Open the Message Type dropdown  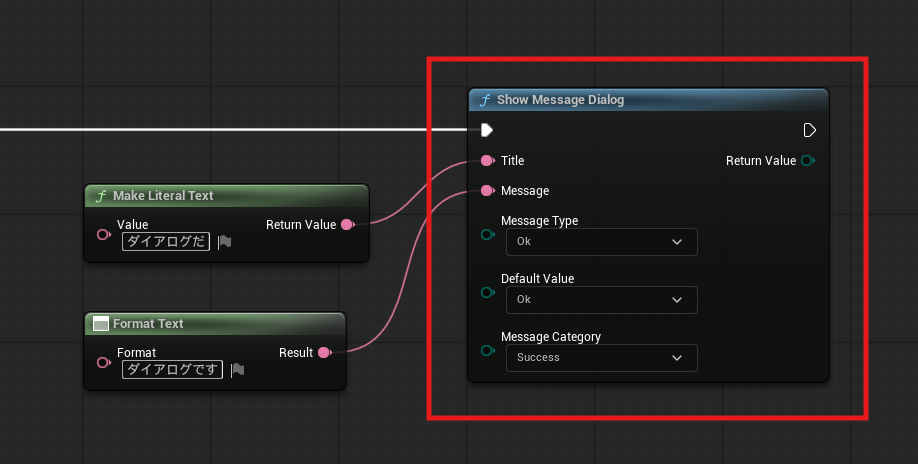coord(601,242)
